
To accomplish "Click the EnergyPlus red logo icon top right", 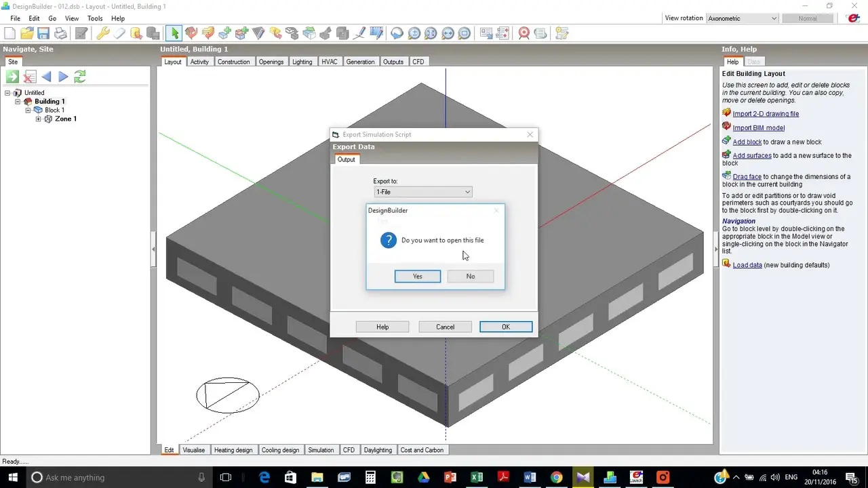I will 854,18.
